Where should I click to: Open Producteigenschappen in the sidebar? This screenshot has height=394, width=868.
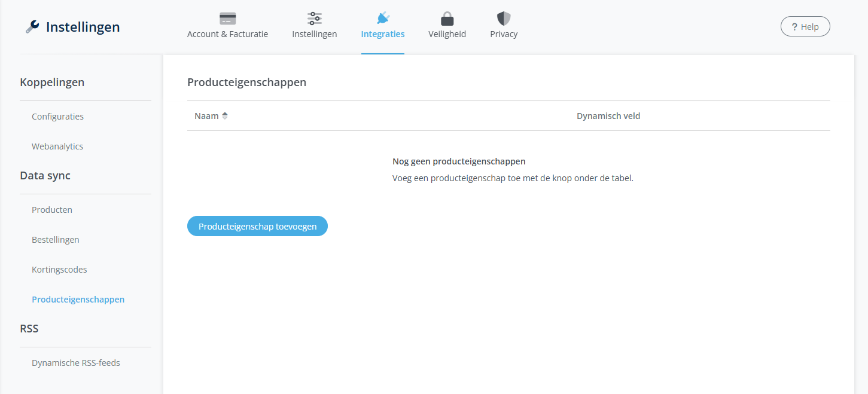tap(78, 299)
